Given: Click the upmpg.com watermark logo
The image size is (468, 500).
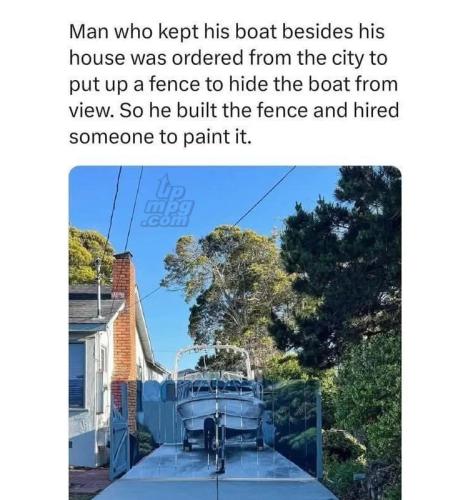Looking at the screenshot, I should point(167,201).
